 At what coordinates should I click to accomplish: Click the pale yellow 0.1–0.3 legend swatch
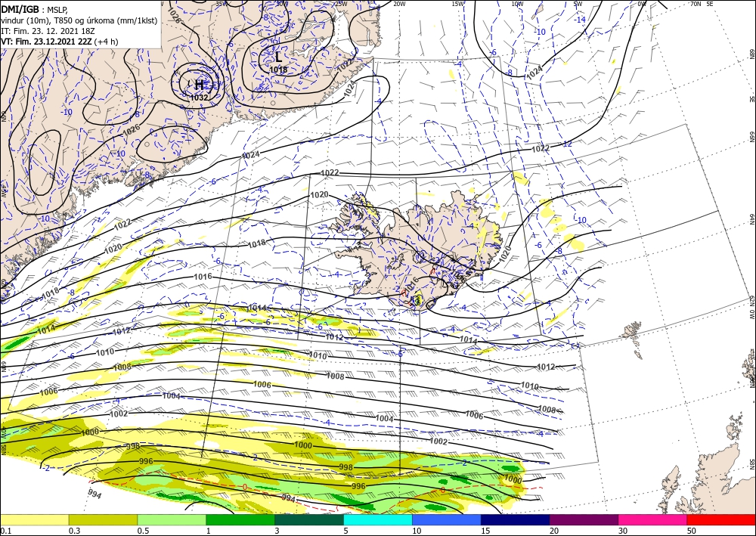coord(34,519)
